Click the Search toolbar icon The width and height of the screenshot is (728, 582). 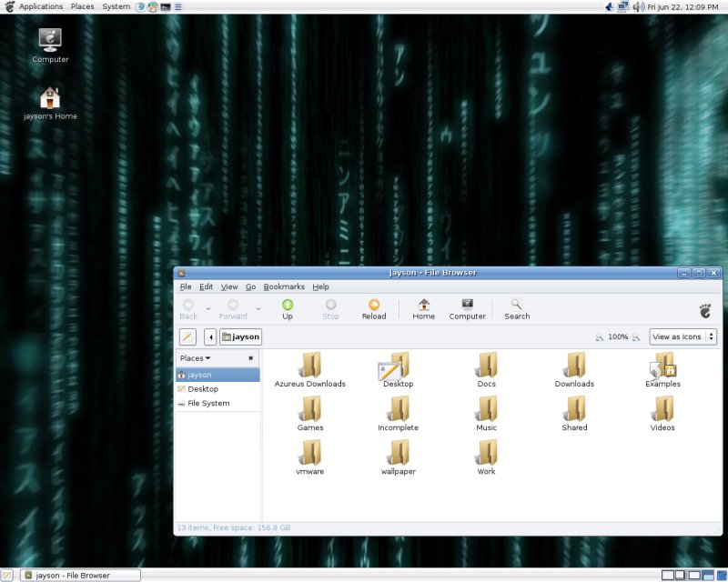tap(516, 305)
